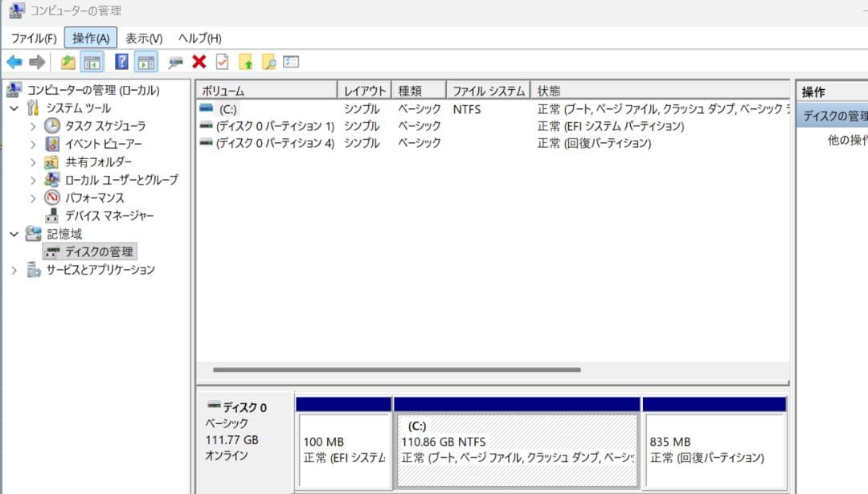Click the blue Back navigation arrow

click(14, 62)
